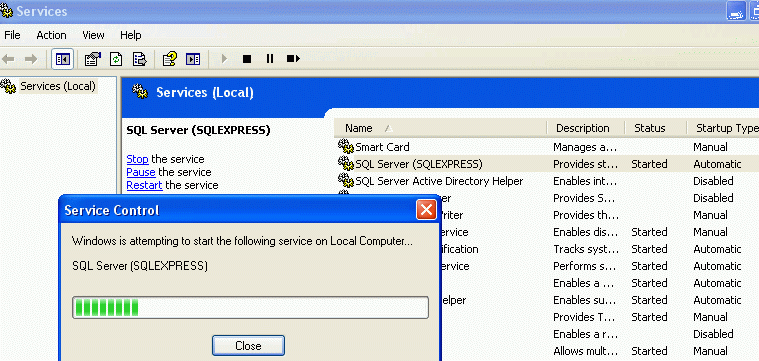Click the Refresh toolbar icon
The height and width of the screenshot is (361, 759).
pos(116,59)
